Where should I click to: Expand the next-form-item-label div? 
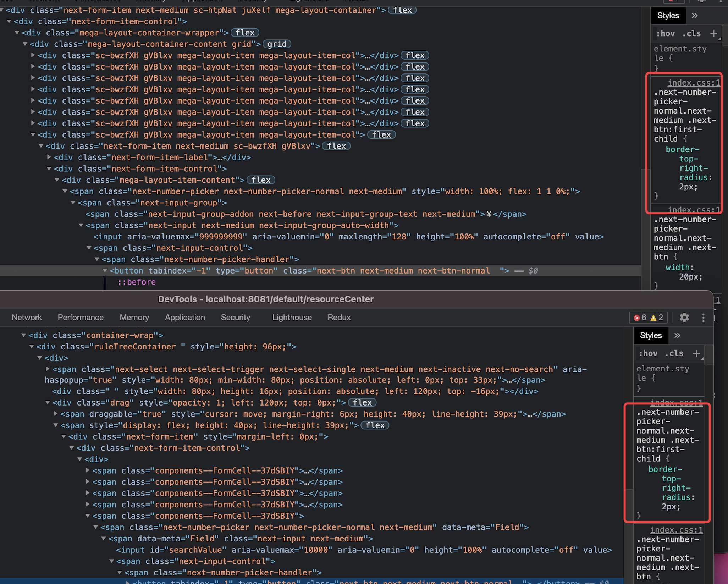[x=49, y=158]
